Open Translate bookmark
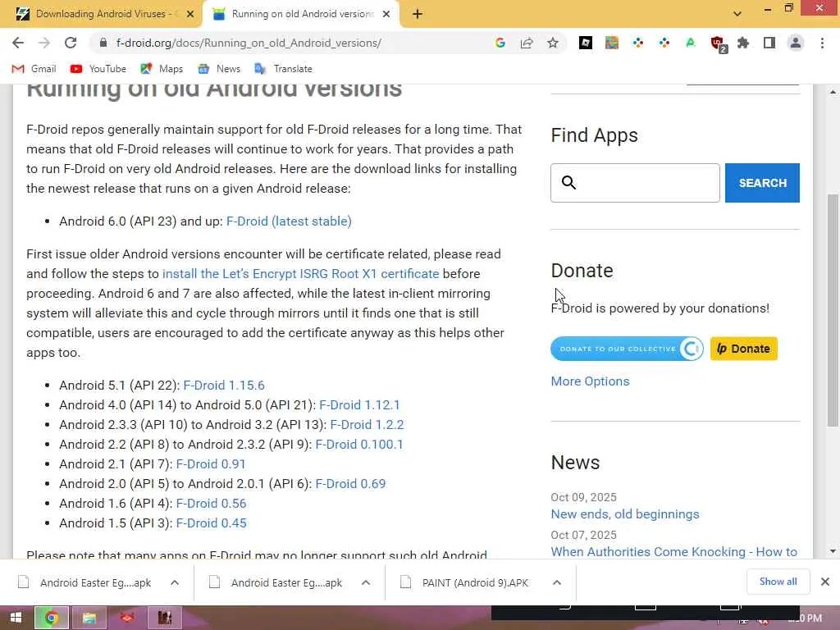840x630 pixels. (x=283, y=69)
